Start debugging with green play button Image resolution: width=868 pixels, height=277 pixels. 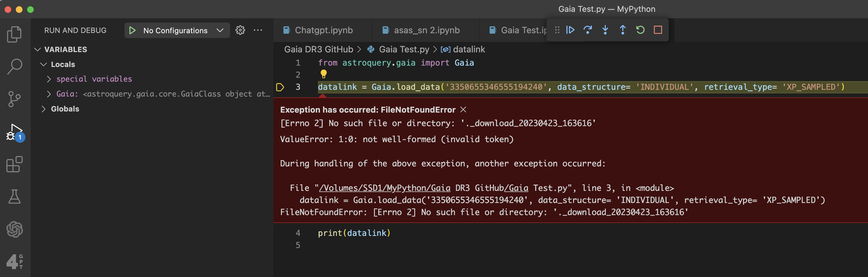[132, 30]
